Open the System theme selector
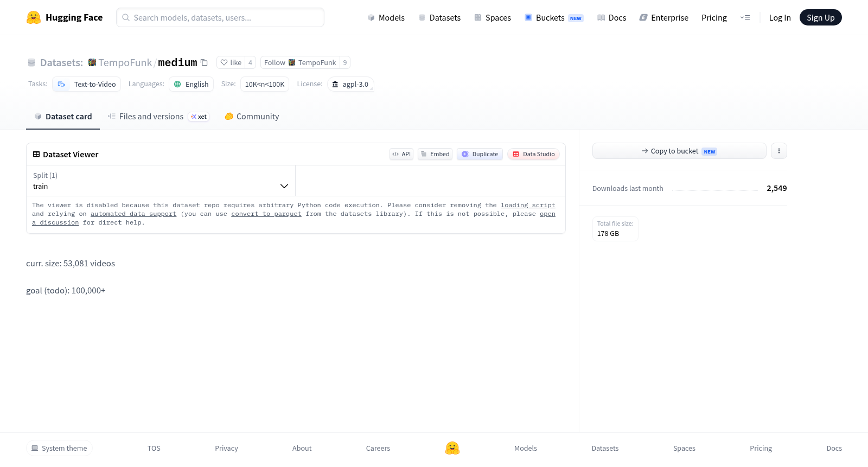The width and height of the screenshot is (868, 467). (x=59, y=448)
